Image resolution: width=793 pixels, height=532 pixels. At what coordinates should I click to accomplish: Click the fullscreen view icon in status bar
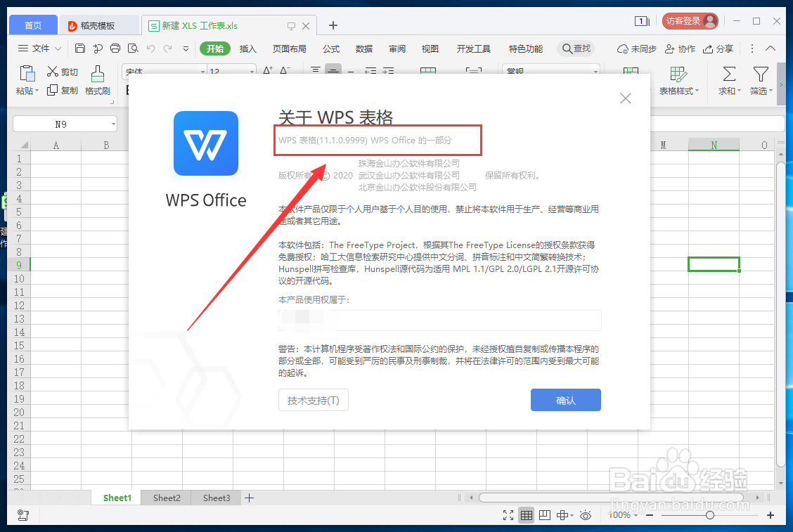tap(508, 515)
